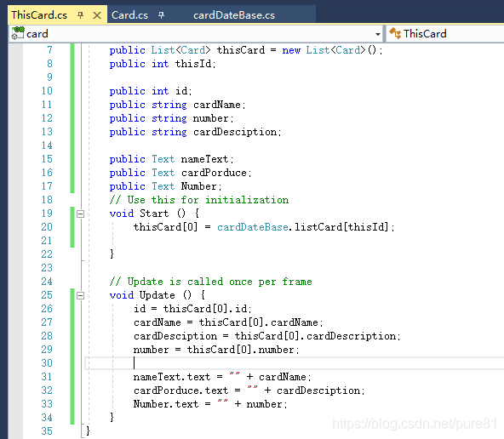Collapse the Update method outline
This screenshot has height=439, width=504.
coord(80,295)
